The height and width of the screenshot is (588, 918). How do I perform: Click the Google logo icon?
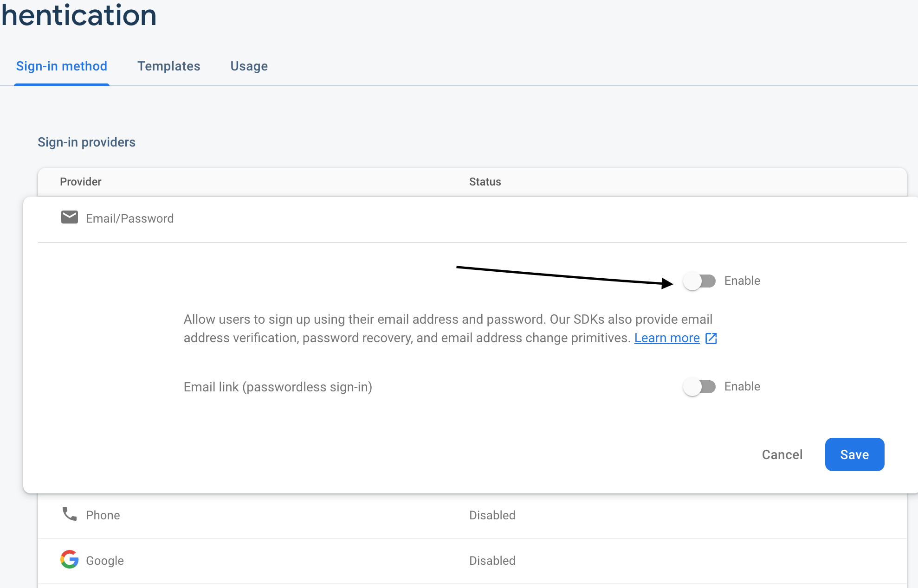(70, 559)
